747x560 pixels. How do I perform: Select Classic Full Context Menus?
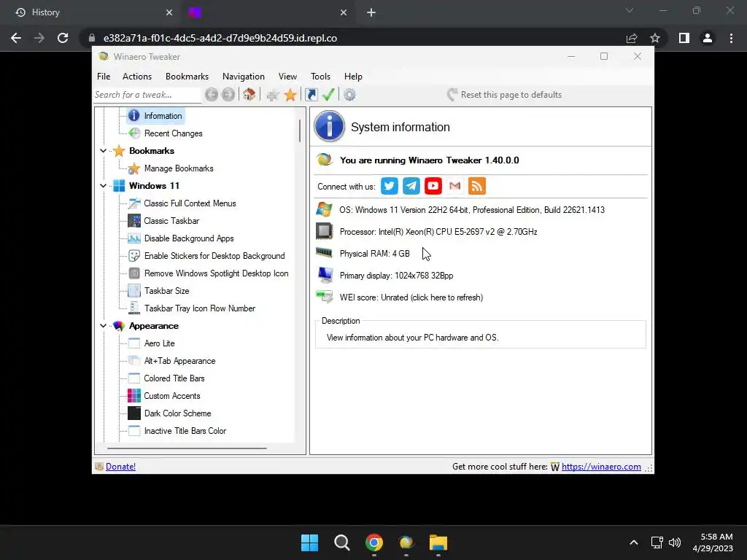tap(190, 203)
